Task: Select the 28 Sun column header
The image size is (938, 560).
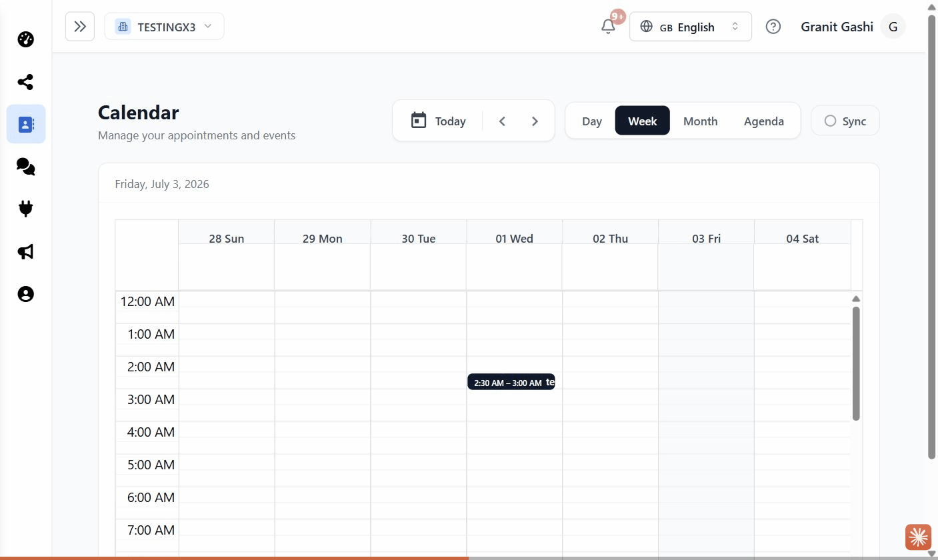Action: tap(227, 238)
